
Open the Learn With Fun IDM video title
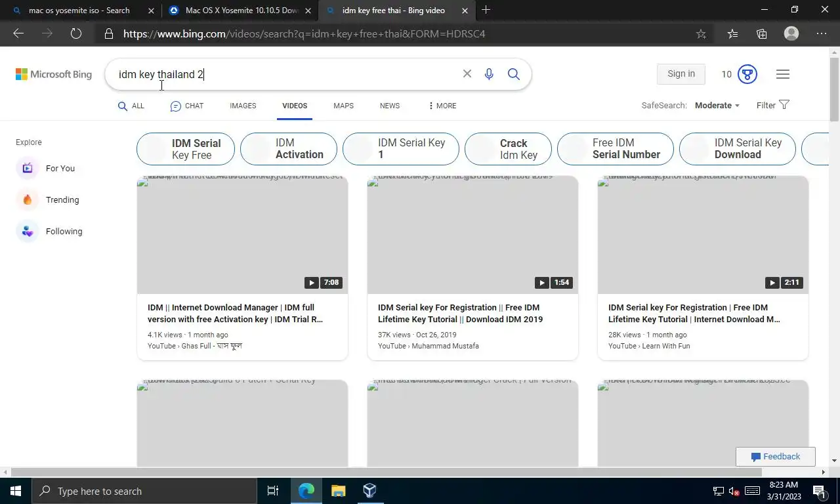click(694, 314)
